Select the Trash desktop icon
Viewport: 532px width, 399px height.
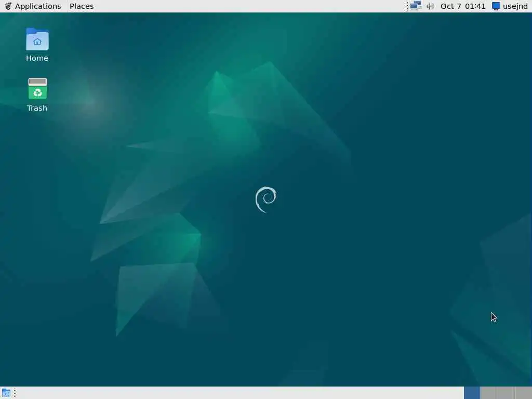pyautogui.click(x=37, y=95)
